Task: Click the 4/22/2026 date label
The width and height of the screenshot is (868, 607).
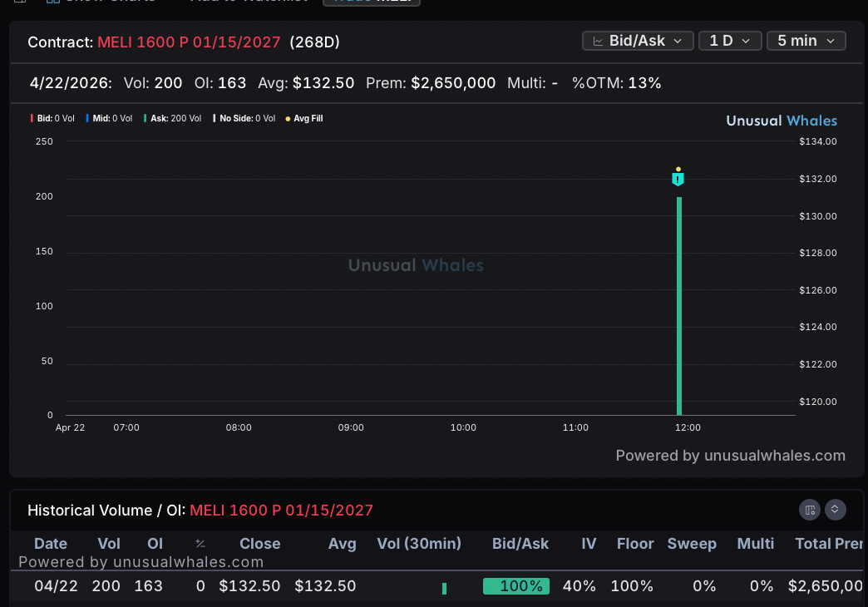Action: tap(71, 83)
